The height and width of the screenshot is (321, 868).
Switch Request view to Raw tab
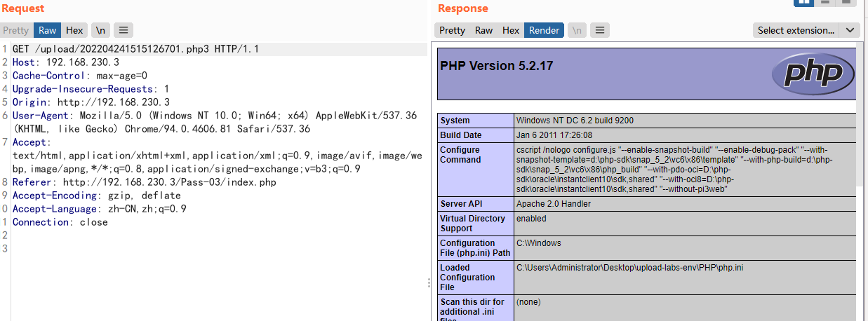pos(48,30)
